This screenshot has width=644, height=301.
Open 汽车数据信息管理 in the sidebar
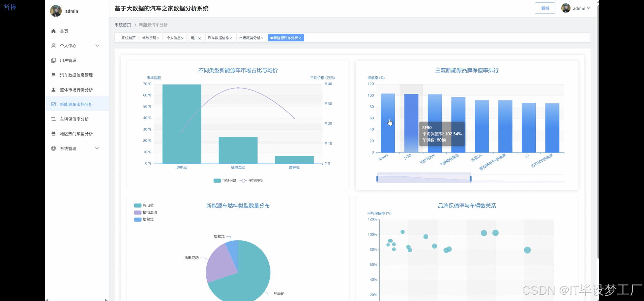point(77,75)
